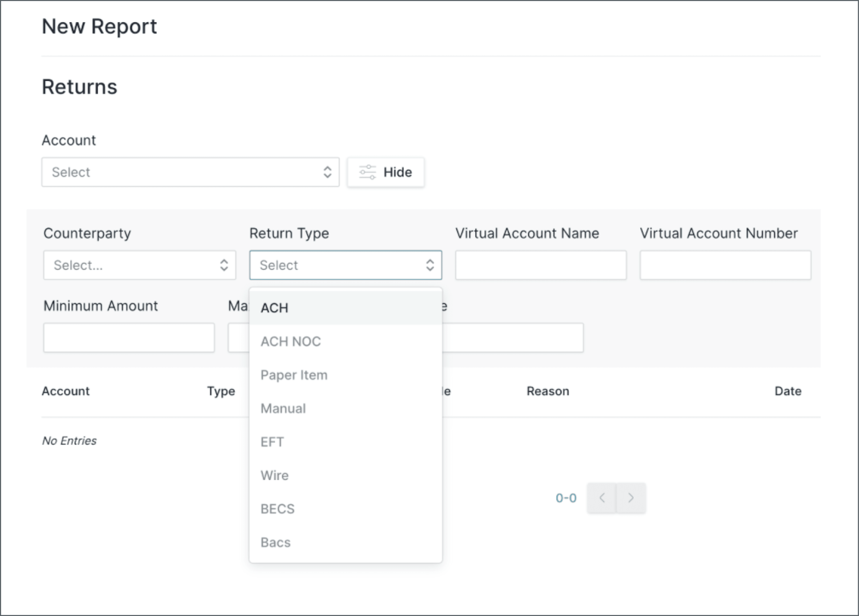Viewport: 859px width, 616px height.
Task: Click the Counterparty up-down chevron icon
Action: tap(224, 265)
